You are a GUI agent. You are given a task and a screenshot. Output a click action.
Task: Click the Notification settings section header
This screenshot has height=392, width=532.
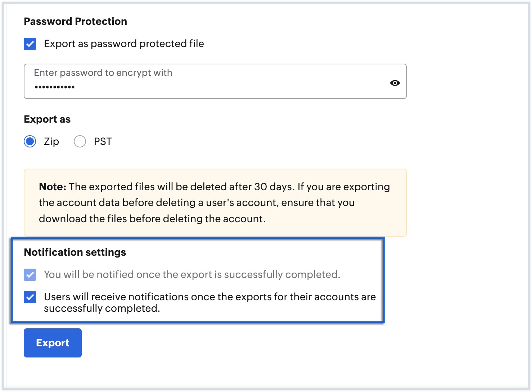pos(75,252)
